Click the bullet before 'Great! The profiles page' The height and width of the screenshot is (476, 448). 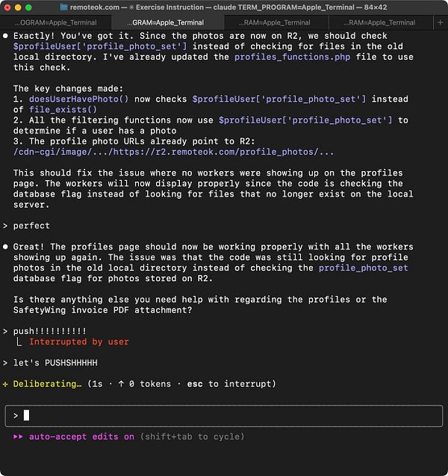point(5,247)
